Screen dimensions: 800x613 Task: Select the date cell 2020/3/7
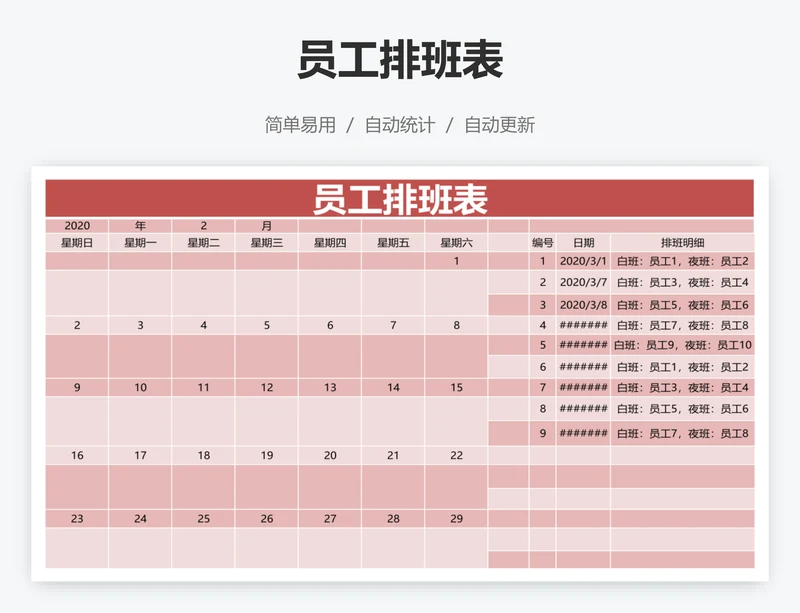583,282
